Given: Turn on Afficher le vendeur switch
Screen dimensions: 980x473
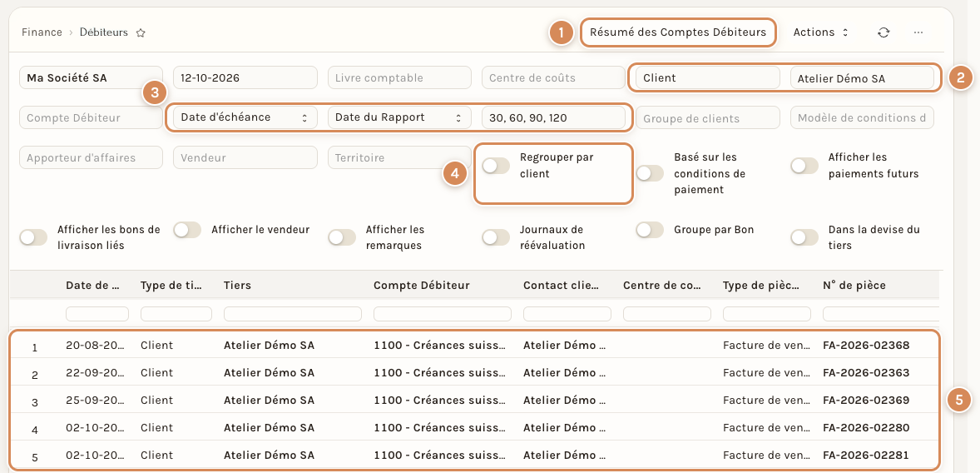Looking at the screenshot, I should [187, 230].
